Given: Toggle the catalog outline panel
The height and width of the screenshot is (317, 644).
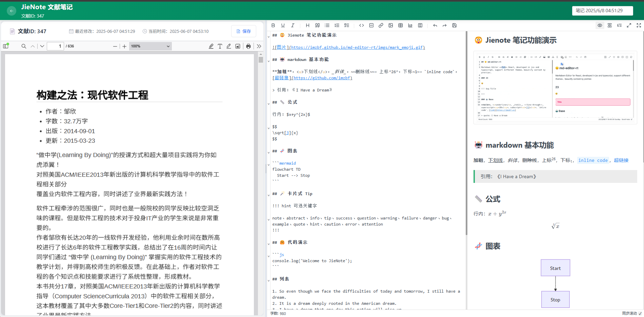Looking at the screenshot, I should (620, 25).
